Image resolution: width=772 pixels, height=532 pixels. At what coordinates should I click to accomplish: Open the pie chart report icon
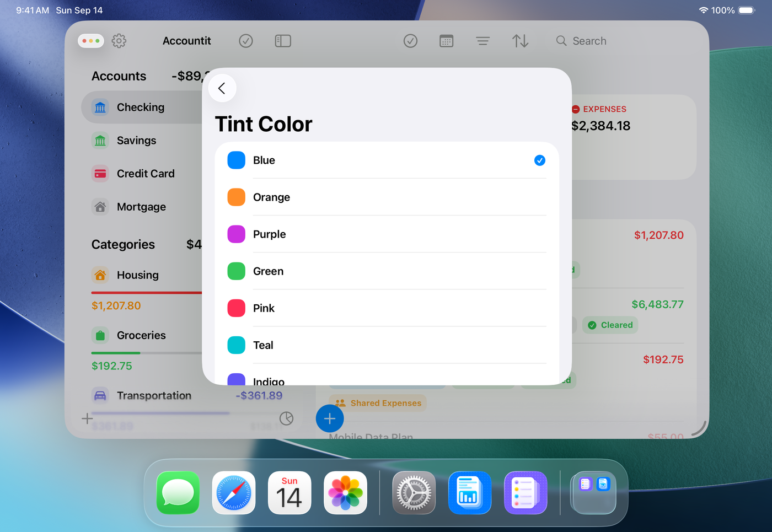tap(286, 418)
